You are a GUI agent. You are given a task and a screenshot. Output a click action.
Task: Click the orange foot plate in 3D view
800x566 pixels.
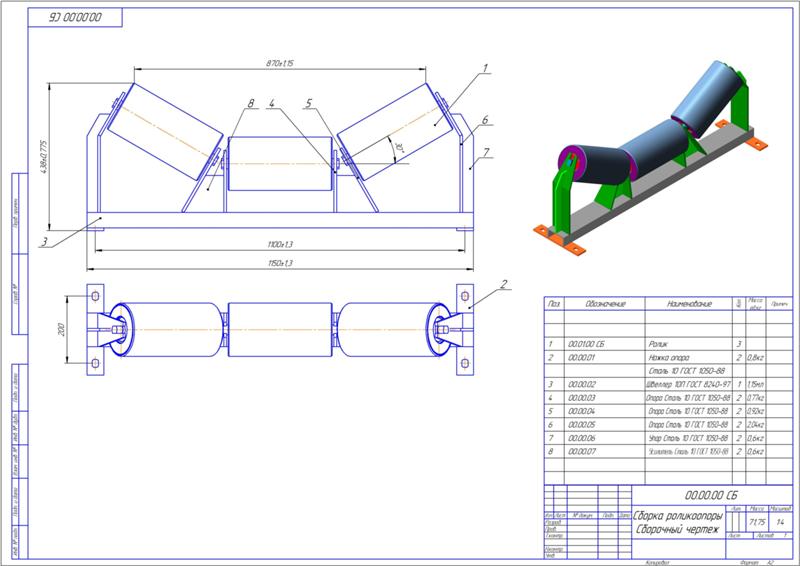(x=547, y=232)
